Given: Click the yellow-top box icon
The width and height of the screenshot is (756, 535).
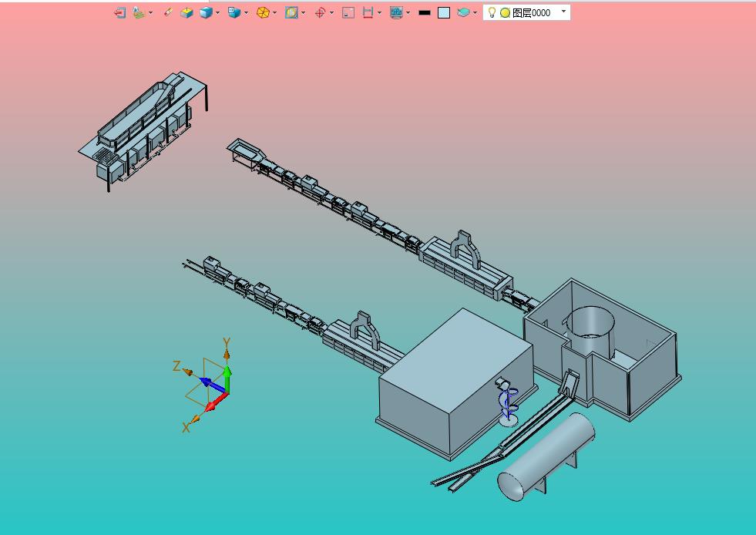Looking at the screenshot, I should 186,13.
